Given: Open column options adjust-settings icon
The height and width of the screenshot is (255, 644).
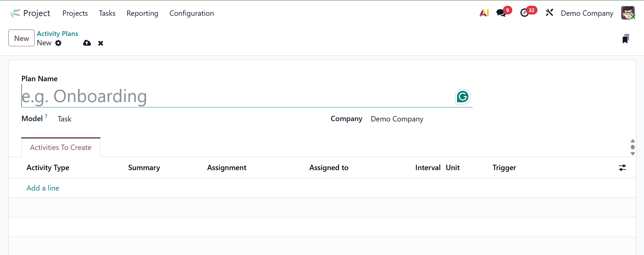Looking at the screenshot, I should tap(622, 168).
